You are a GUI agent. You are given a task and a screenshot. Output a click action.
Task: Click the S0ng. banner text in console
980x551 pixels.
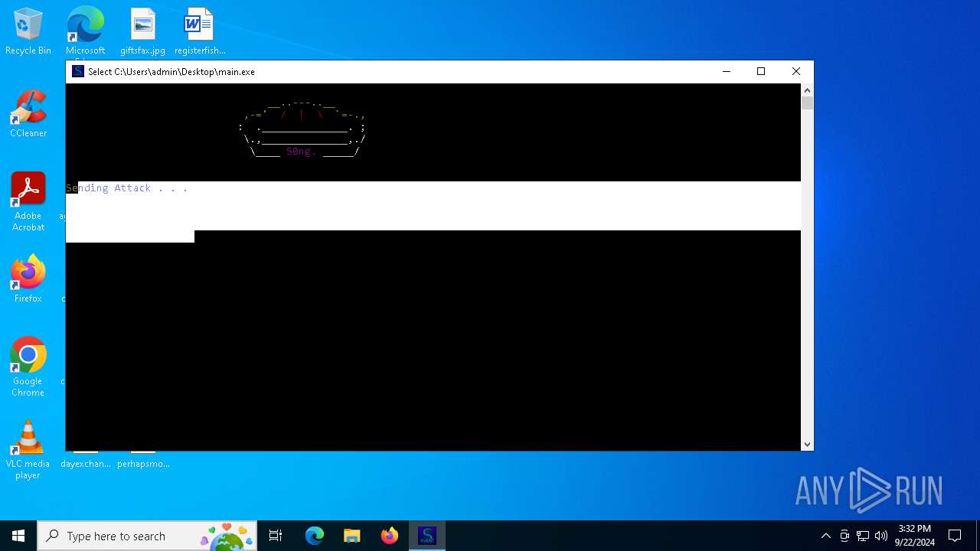[301, 152]
